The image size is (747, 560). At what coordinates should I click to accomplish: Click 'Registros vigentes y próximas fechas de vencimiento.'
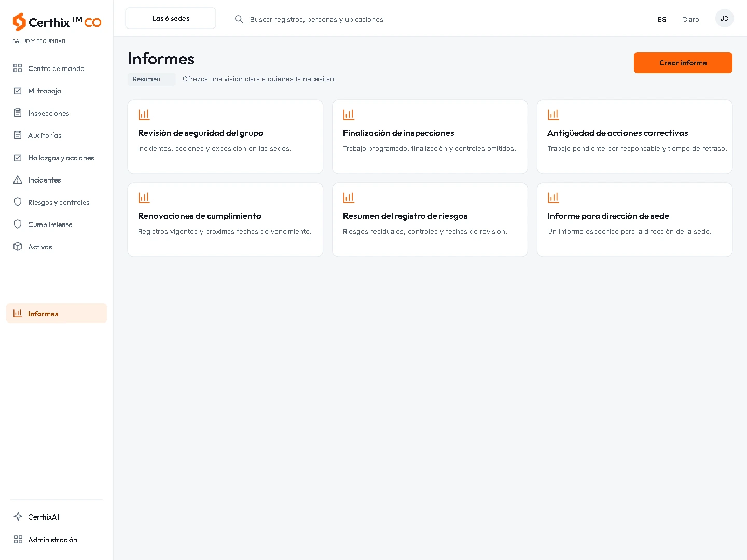(x=225, y=232)
